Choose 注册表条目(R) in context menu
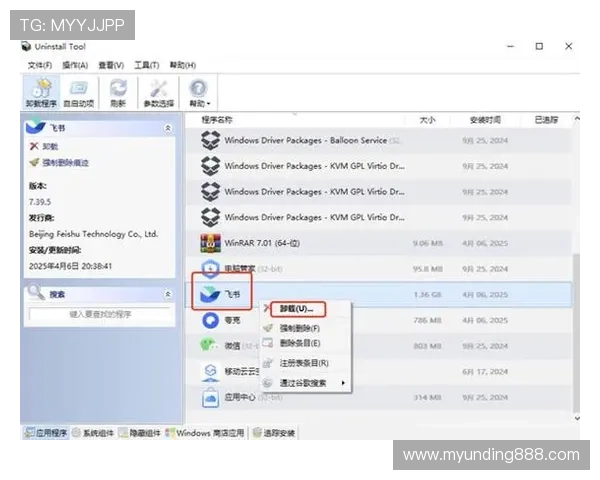Viewport: 600px width, 480px height. 304,363
